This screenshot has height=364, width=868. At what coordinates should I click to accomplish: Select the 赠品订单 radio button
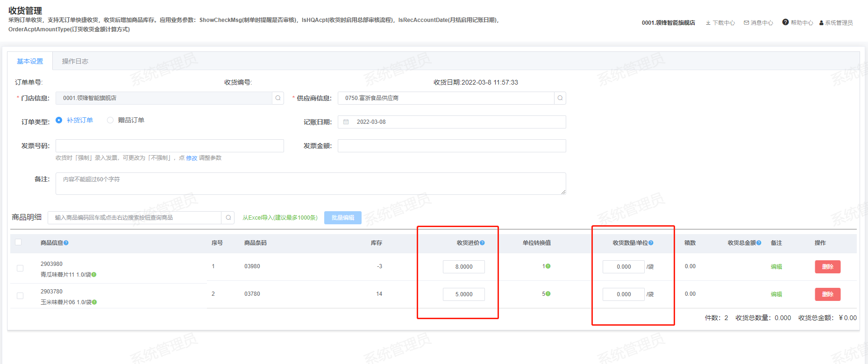pos(110,120)
